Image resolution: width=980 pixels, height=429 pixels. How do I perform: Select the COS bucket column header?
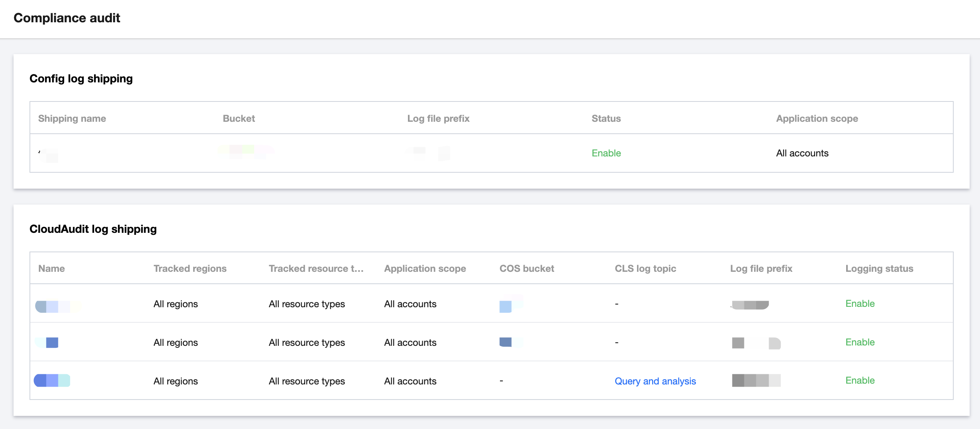pyautogui.click(x=527, y=269)
